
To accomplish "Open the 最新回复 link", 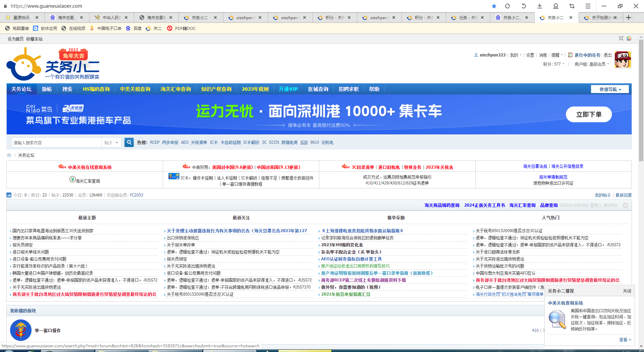I will [x=624, y=195].
